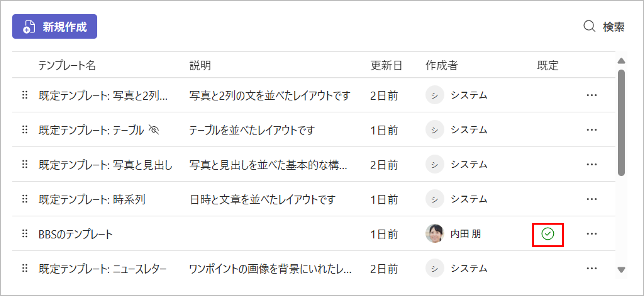Click the 新規作成 new template button

(x=54, y=27)
